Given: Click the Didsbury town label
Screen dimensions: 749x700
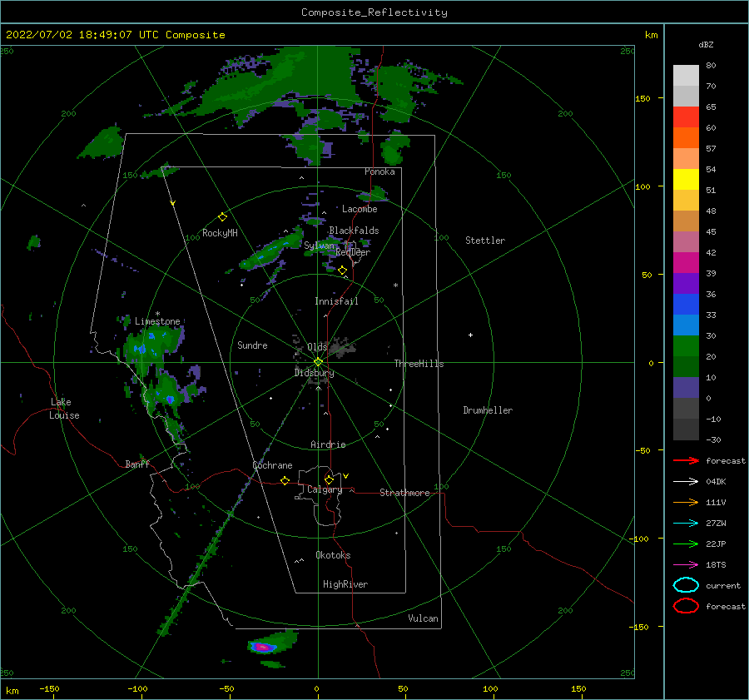Looking at the screenshot, I should pos(315,373).
